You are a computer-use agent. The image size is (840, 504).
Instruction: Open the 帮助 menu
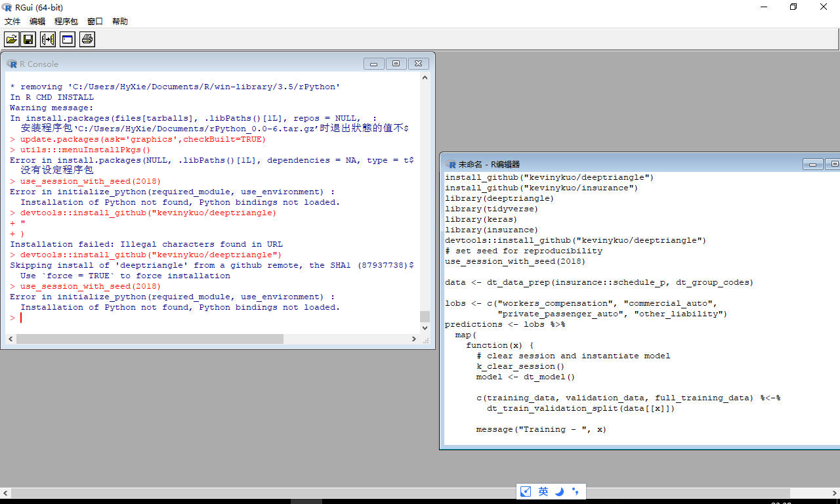120,22
